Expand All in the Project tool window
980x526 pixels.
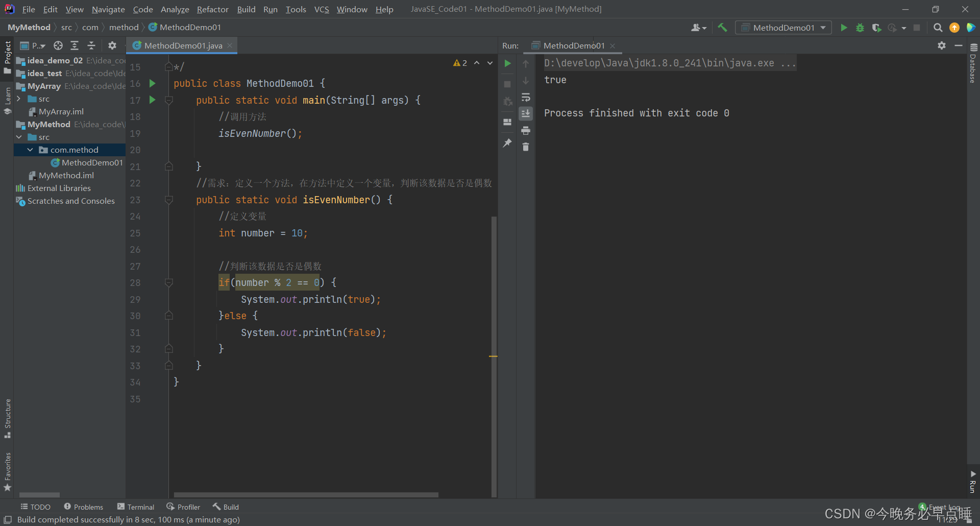75,45
